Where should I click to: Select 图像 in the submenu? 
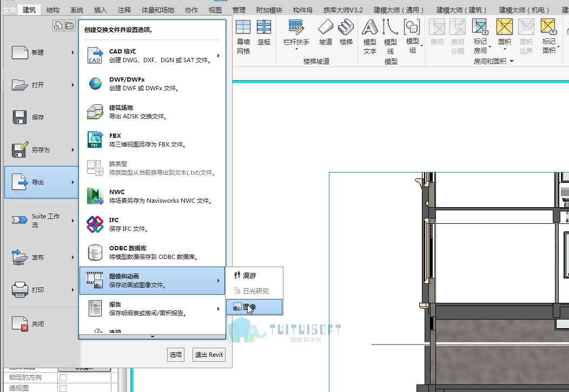point(254,307)
